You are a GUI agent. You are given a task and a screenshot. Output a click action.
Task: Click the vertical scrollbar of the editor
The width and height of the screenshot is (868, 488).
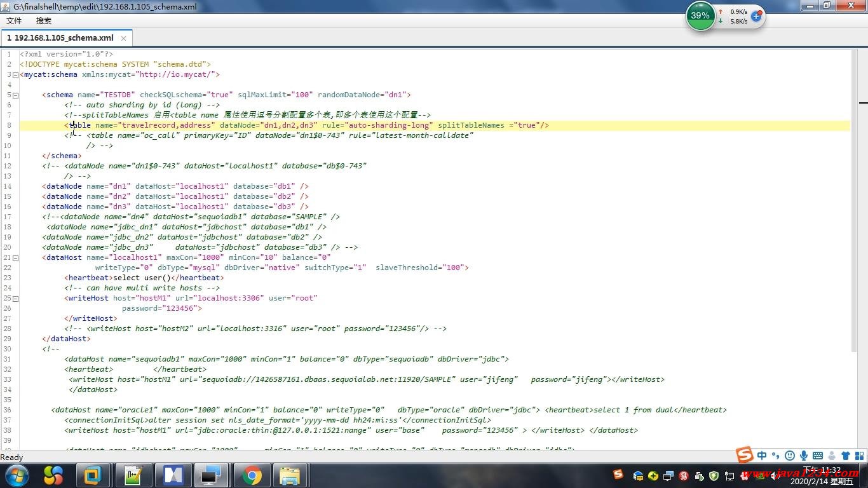854,200
